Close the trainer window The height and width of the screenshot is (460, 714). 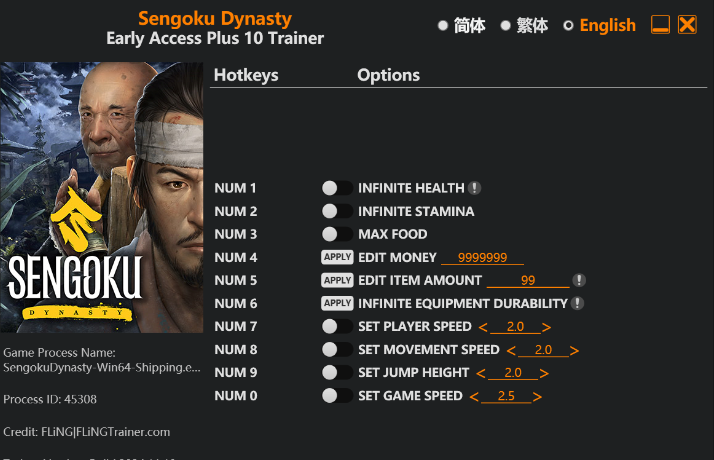pyautogui.click(x=687, y=25)
